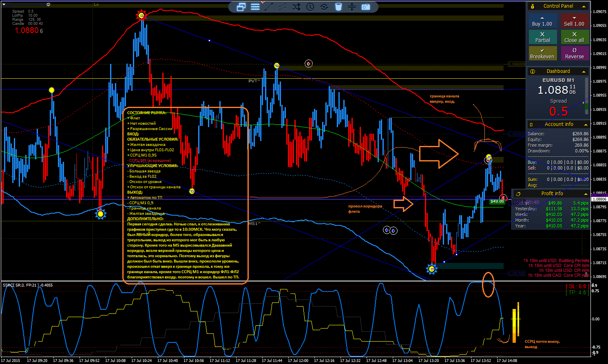
Task: Click the Drawdown 0.00% value
Action: (581, 151)
